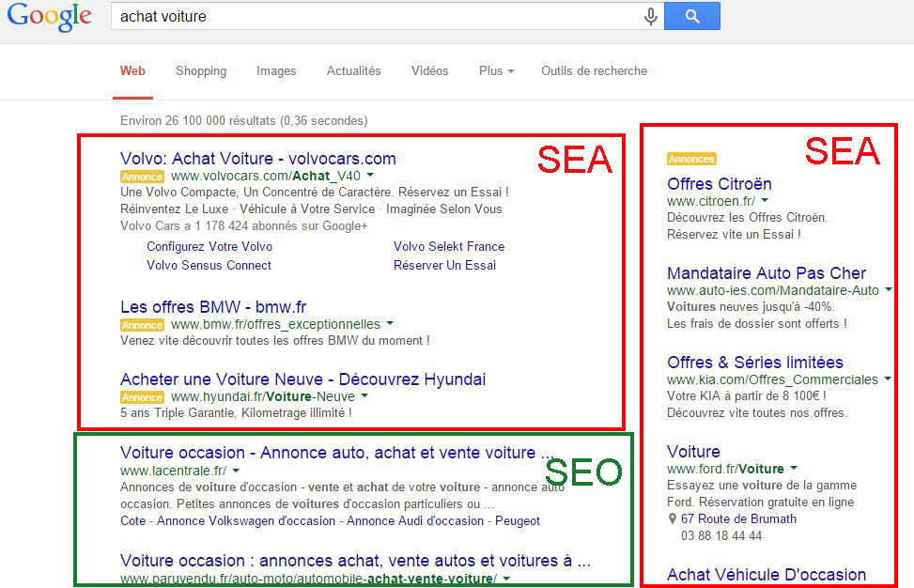Expand the Plus dropdown menu
Viewport: 914px width, 588px height.
pyautogui.click(x=497, y=71)
